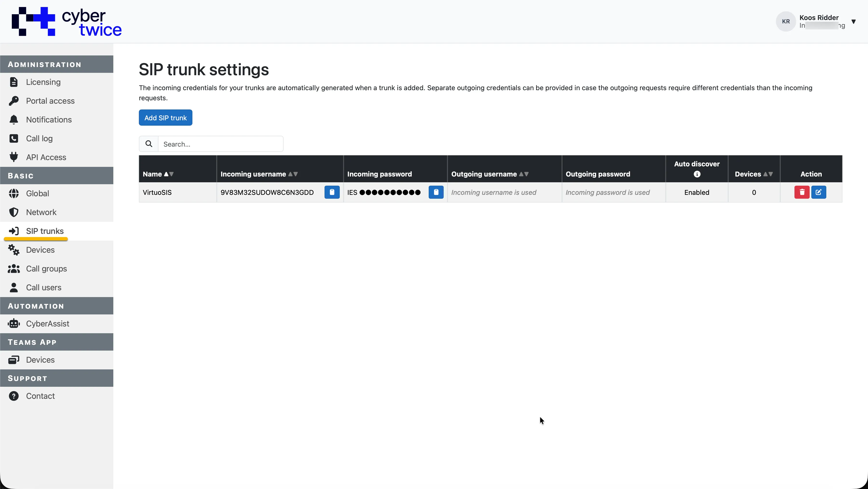Click the KR user avatar
The width and height of the screenshot is (868, 489).
[x=786, y=21]
